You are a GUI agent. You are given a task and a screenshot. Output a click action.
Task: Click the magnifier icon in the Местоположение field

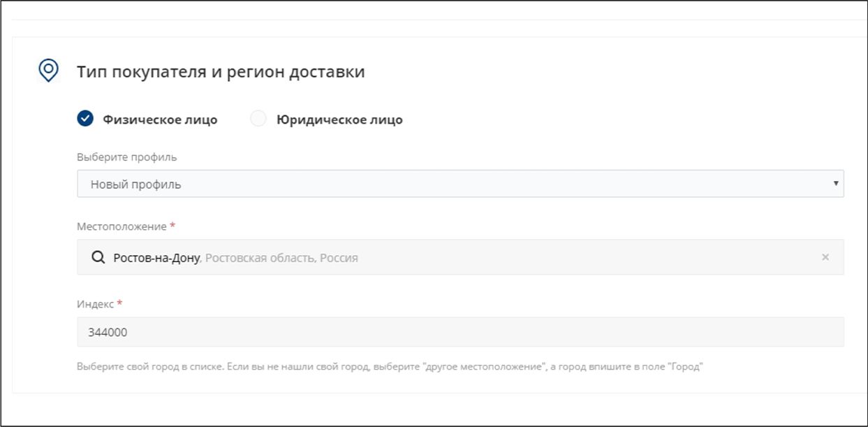[x=98, y=258]
